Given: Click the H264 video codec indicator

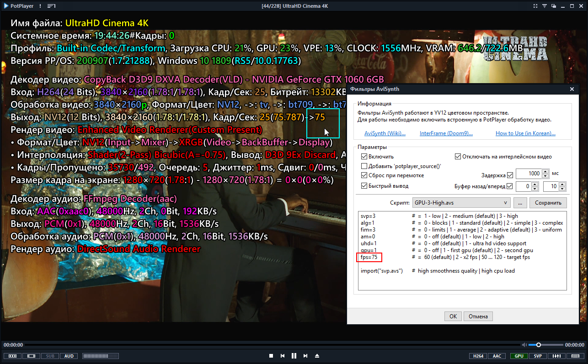Looking at the screenshot, I should coord(478,356).
